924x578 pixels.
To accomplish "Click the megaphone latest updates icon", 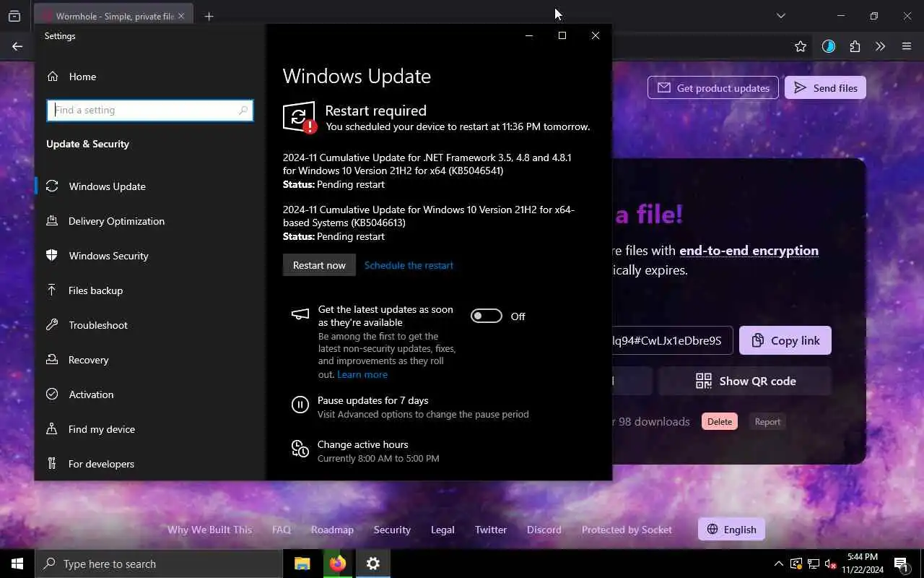I will (x=300, y=314).
